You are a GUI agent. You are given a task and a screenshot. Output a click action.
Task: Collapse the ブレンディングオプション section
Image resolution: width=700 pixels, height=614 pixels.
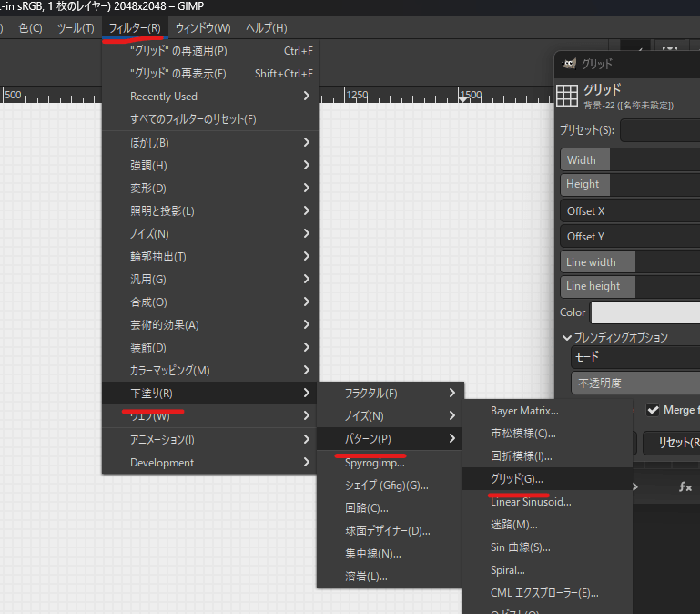[x=567, y=337]
